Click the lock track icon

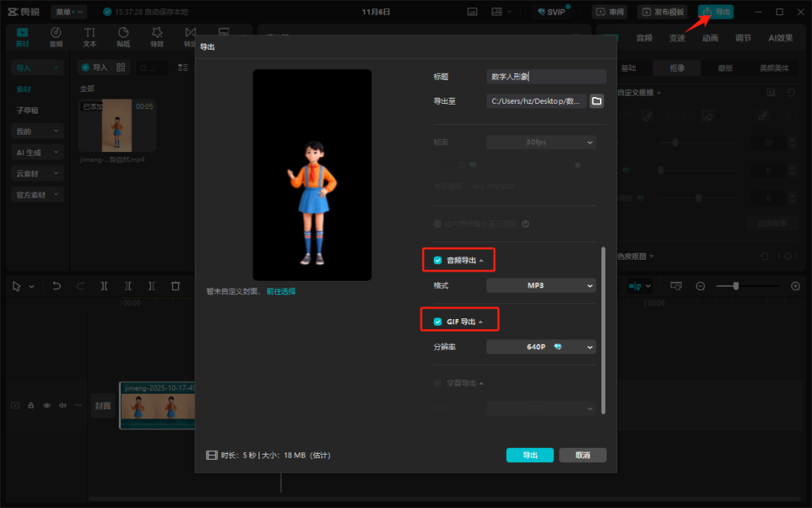coord(31,406)
